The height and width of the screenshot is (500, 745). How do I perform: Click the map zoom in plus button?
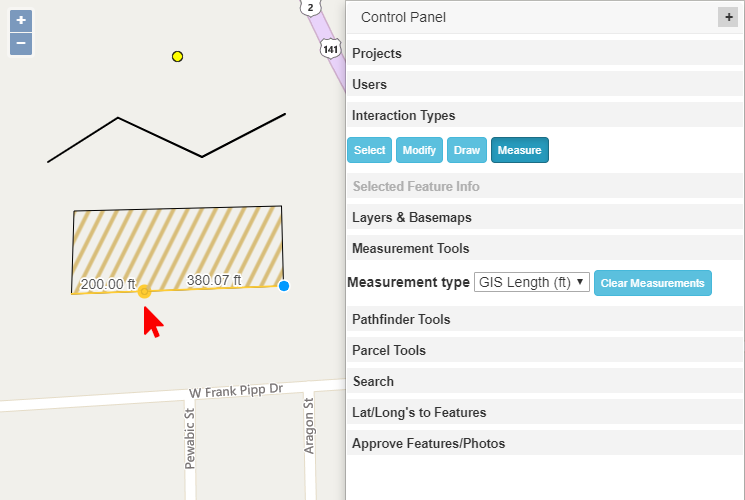tap(21, 21)
